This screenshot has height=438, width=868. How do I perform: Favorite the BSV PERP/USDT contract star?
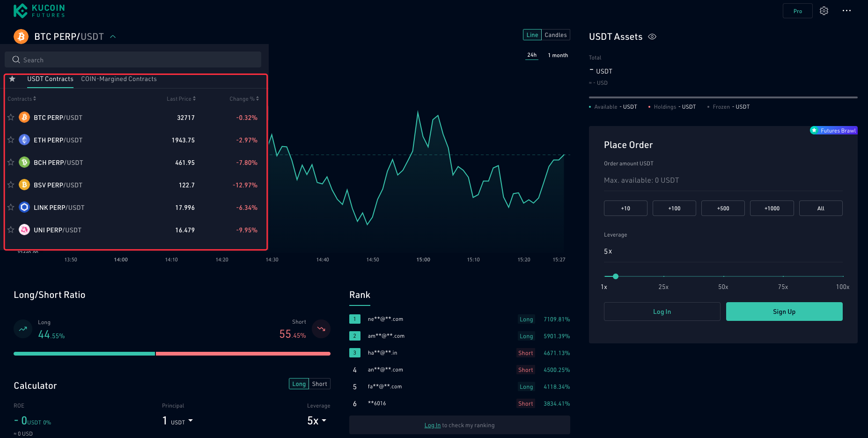point(11,185)
